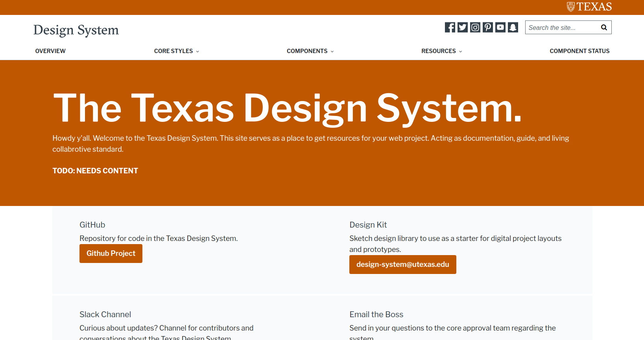Open the Resources menu
Screen dimensions: 644x340
coord(438,51)
